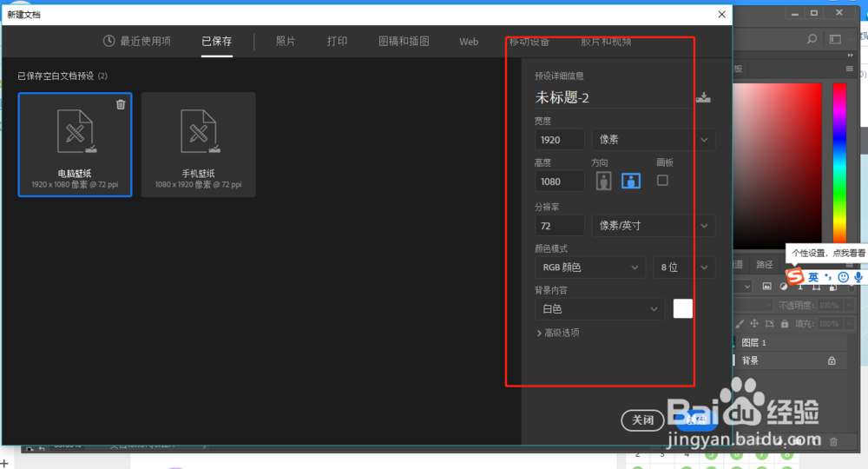
Task: Click the lock image pixels brush icon
Action: [740, 323]
